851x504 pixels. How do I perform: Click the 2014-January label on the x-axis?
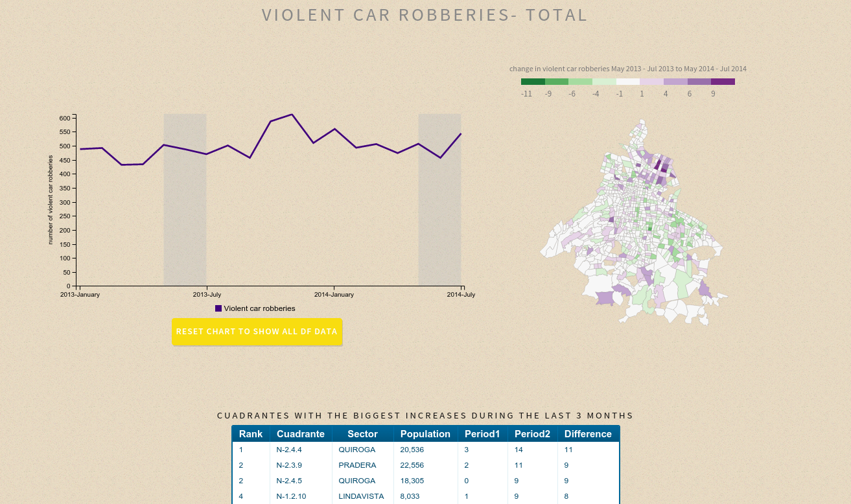click(334, 295)
